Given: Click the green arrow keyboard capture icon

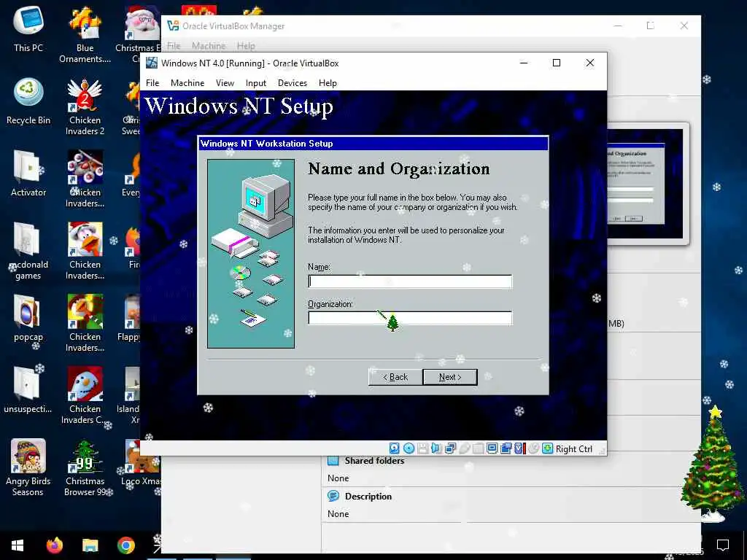Looking at the screenshot, I should click(x=548, y=448).
